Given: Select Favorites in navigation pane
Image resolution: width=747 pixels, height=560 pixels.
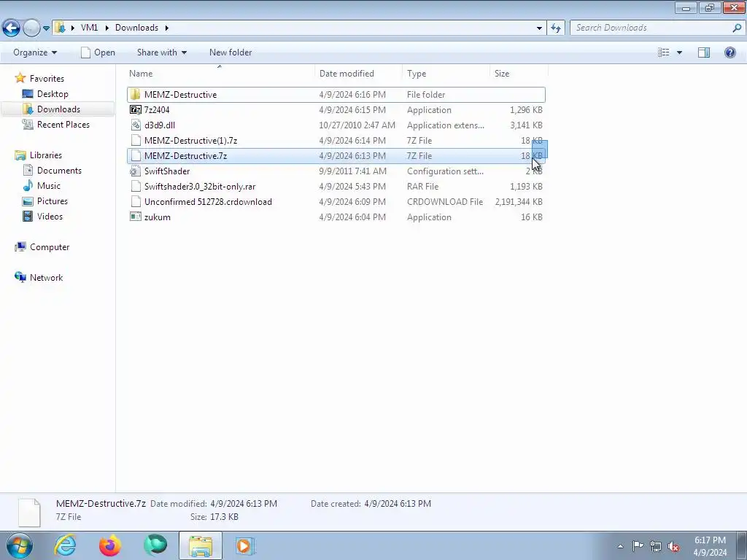Looking at the screenshot, I should [x=47, y=79].
